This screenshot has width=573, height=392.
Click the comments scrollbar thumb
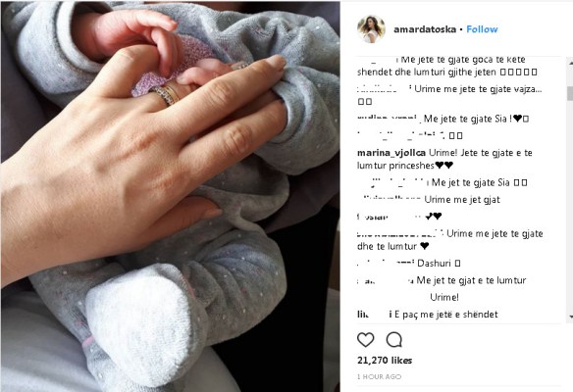pos(570,93)
